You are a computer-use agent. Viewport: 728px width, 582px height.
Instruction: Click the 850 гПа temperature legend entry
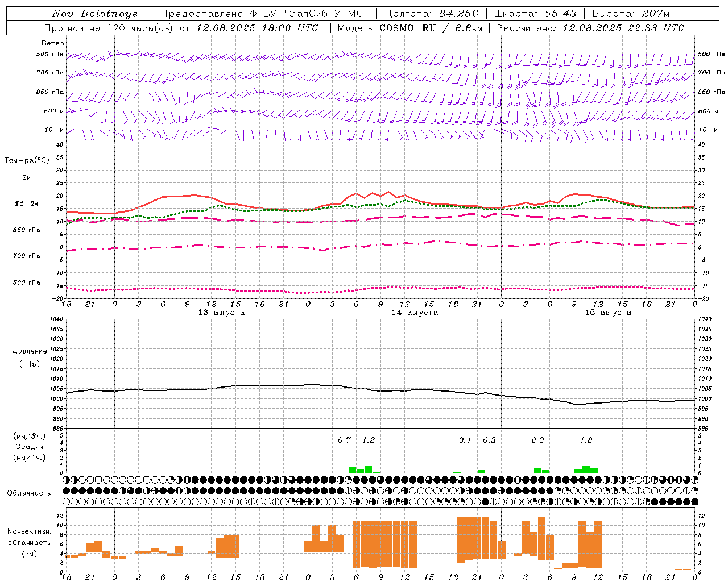tap(26, 230)
